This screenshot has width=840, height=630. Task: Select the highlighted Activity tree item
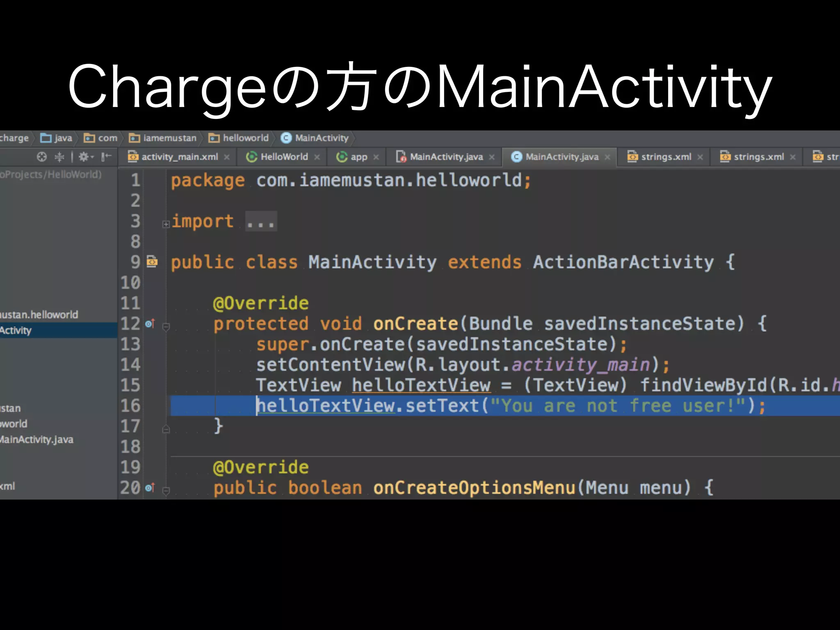coord(59,331)
